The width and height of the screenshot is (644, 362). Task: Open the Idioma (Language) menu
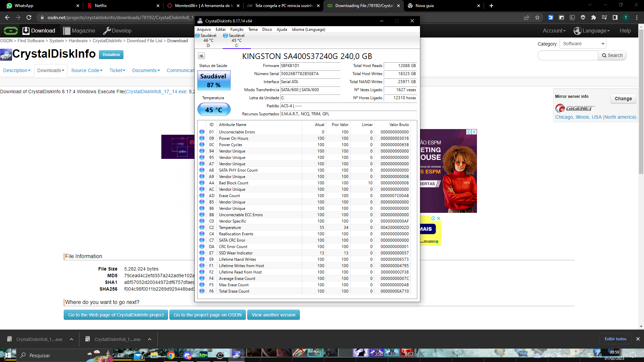coord(309,29)
